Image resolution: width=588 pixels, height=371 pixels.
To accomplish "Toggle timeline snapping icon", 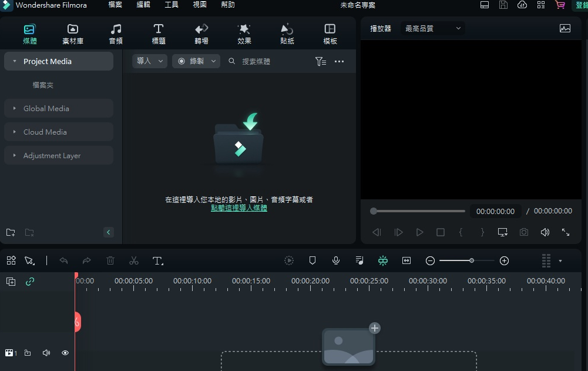I will click(383, 260).
